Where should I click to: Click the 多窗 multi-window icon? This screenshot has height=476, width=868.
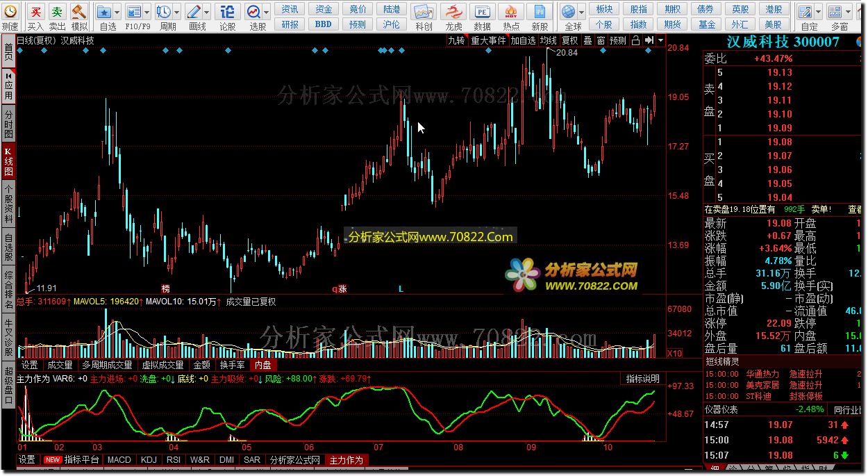835,12
